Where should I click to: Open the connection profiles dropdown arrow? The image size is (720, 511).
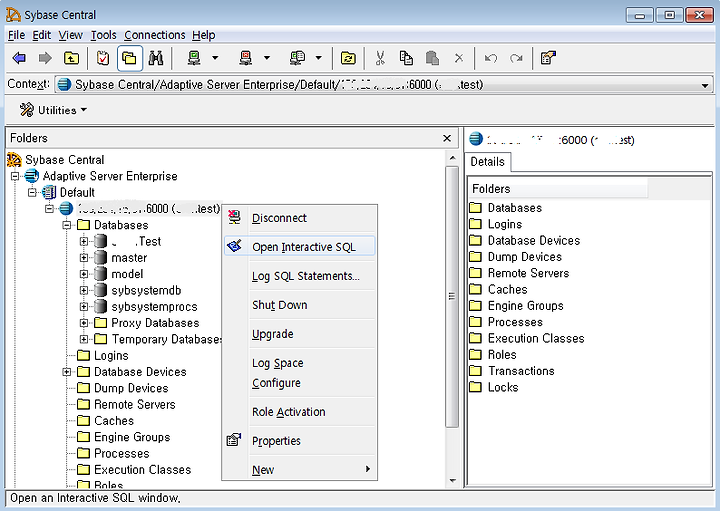(x=319, y=58)
